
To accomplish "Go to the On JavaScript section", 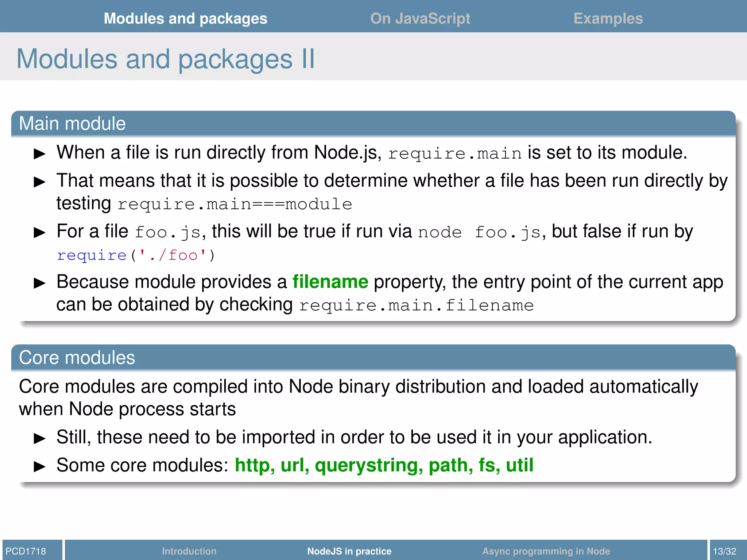I will [x=420, y=19].
